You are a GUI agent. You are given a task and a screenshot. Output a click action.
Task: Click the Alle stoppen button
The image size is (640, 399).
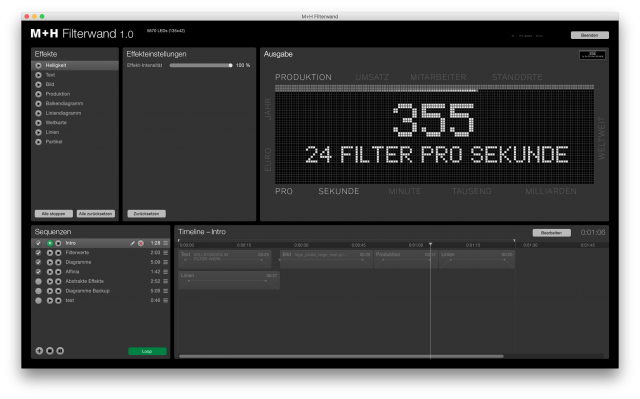(x=53, y=214)
